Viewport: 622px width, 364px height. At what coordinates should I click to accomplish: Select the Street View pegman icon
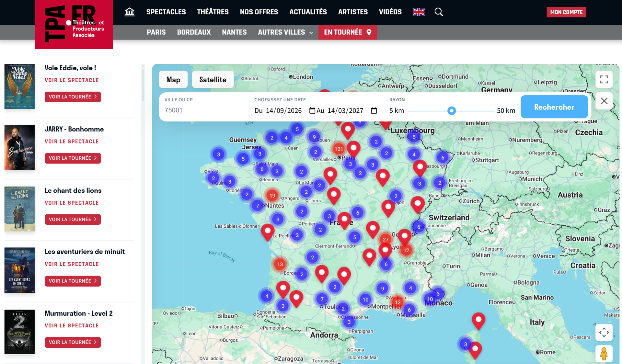(x=604, y=354)
